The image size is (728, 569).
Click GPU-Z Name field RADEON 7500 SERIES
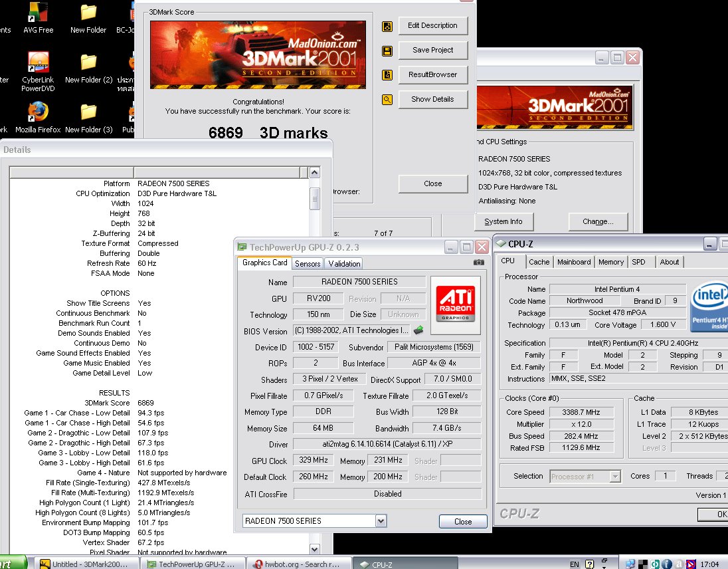359,281
